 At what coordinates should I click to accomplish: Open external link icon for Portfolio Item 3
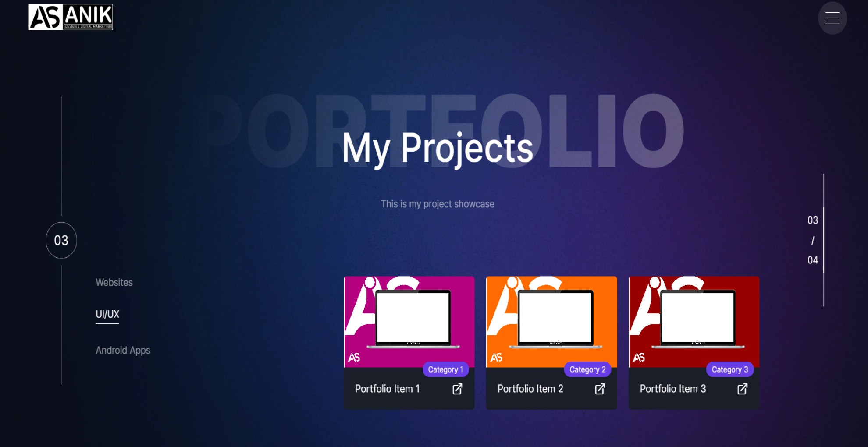coord(742,389)
